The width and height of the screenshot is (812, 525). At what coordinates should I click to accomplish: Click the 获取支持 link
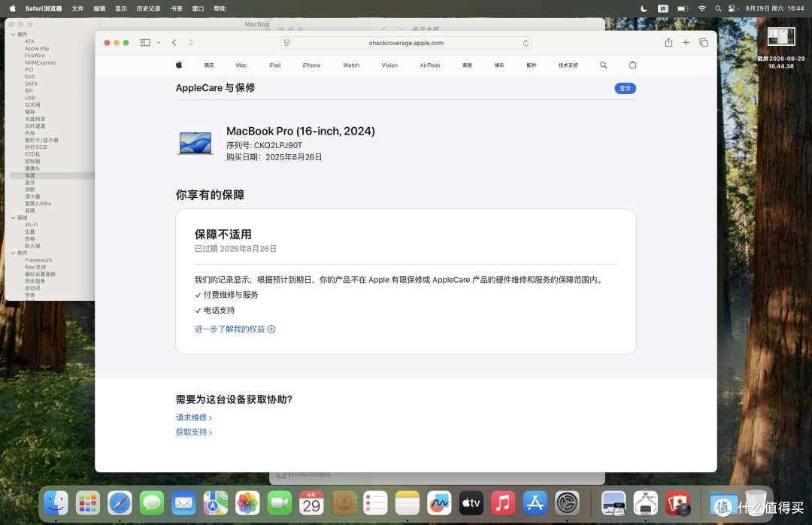click(194, 432)
